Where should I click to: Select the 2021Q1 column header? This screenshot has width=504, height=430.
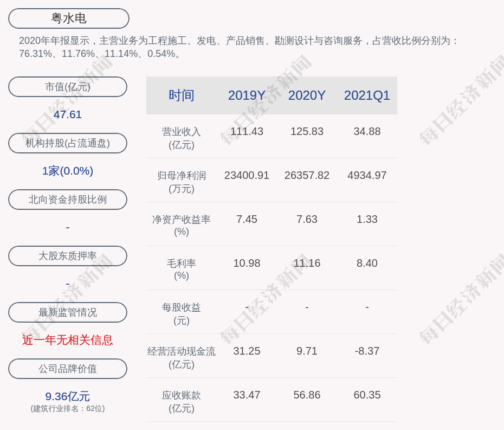[367, 95]
